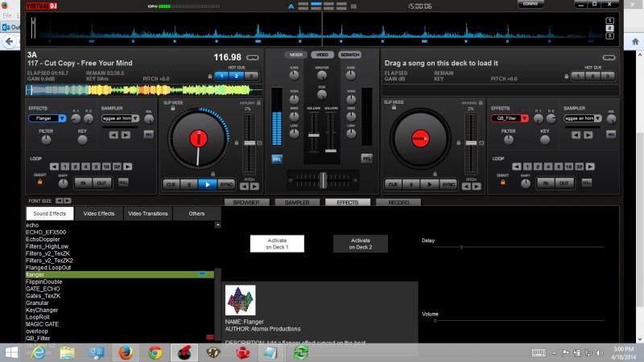This screenshot has width=644, height=362.
Task: Toggle Keylock on the left deck
Action: pos(258,103)
